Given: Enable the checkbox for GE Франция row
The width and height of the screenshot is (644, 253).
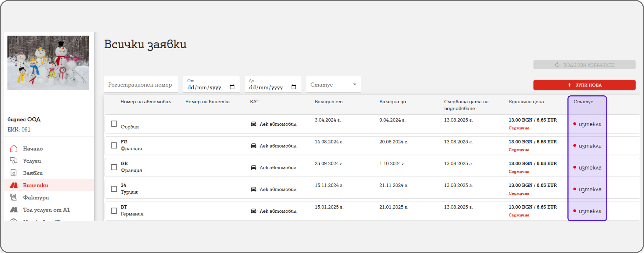Looking at the screenshot, I should (x=114, y=167).
